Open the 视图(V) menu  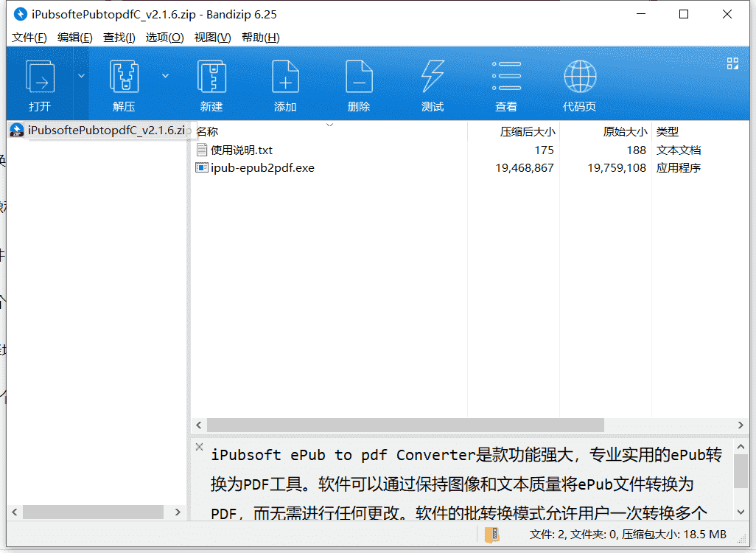pyautogui.click(x=213, y=38)
